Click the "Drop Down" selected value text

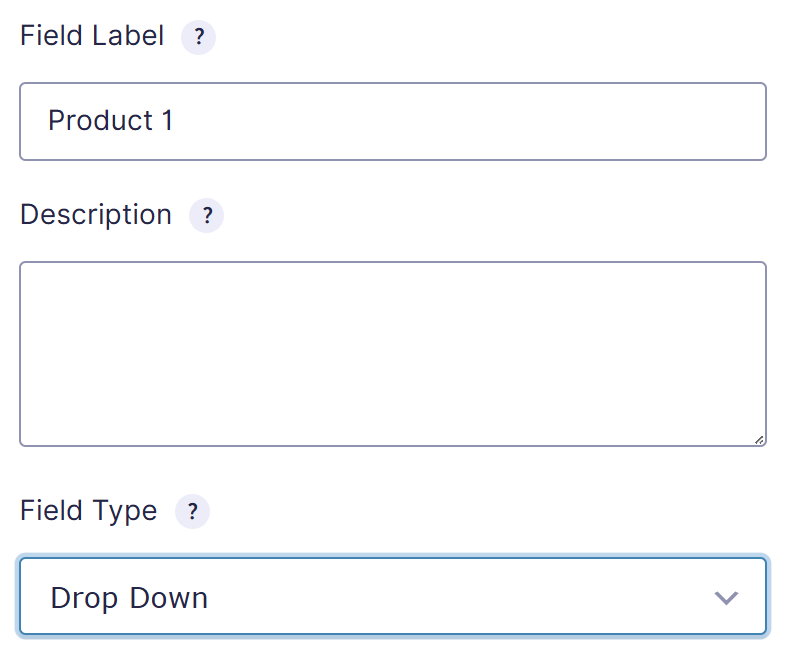(x=129, y=598)
